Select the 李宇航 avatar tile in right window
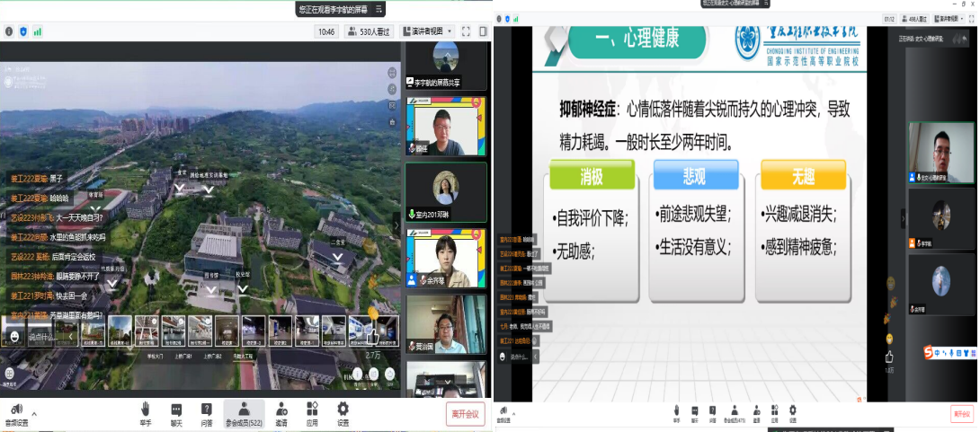Screen dimensions: 980x432 click(940, 218)
